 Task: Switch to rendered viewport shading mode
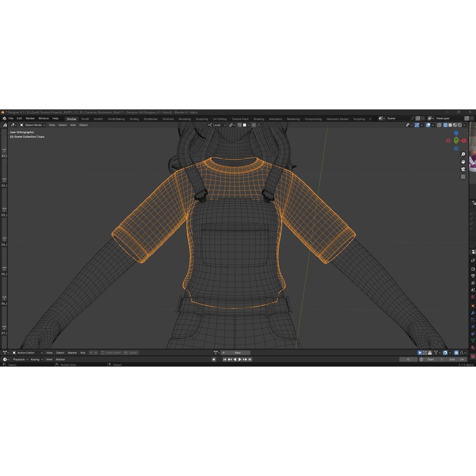460,125
